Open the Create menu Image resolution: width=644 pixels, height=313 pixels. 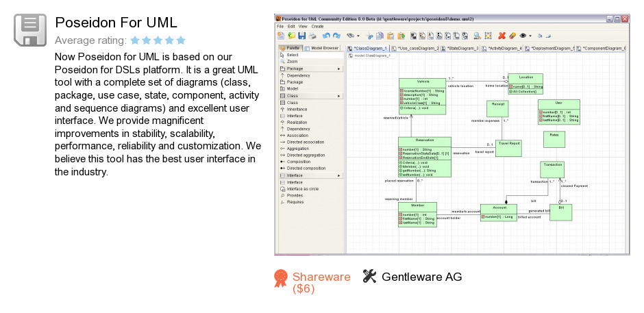click(x=317, y=26)
